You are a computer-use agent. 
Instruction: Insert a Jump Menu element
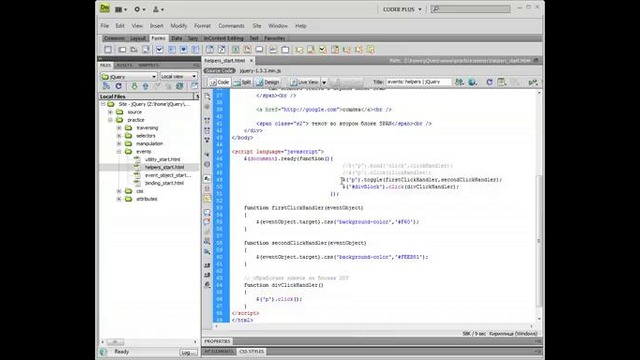pyautogui.click(x=222, y=50)
